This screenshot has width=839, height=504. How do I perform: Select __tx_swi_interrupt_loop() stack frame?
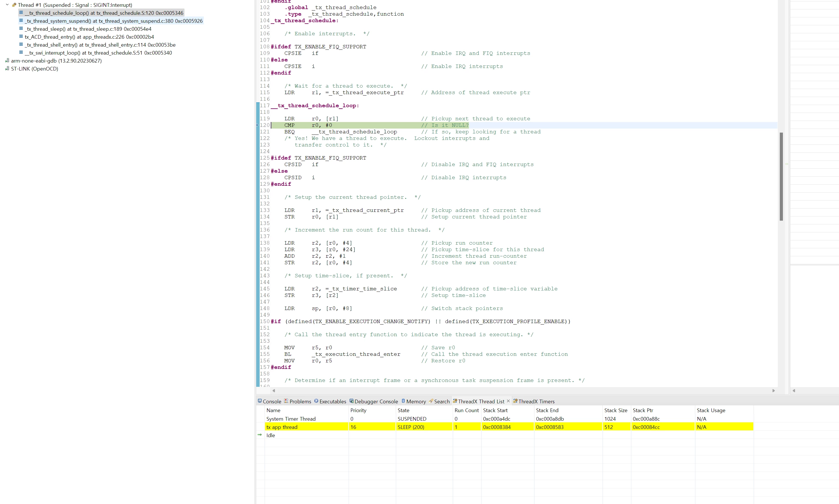[x=96, y=53]
